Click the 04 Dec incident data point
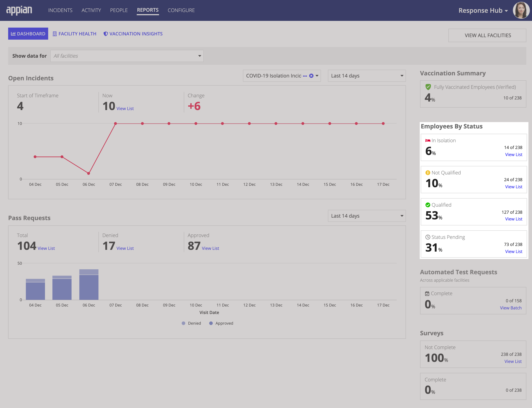Screen dimensions: 532x408 [35, 157]
